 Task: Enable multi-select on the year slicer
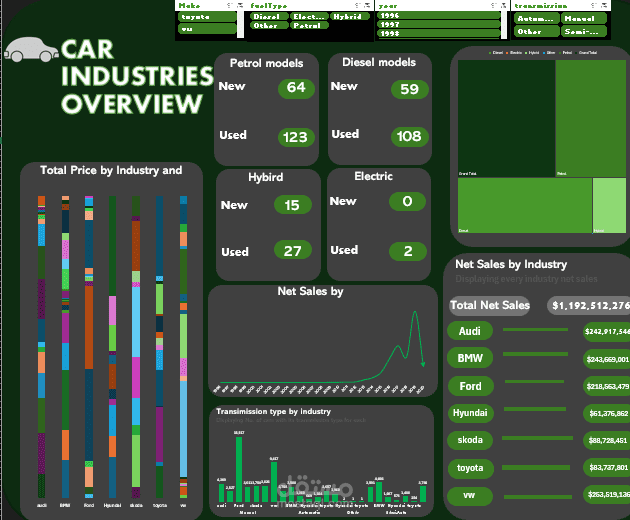[494, 5]
